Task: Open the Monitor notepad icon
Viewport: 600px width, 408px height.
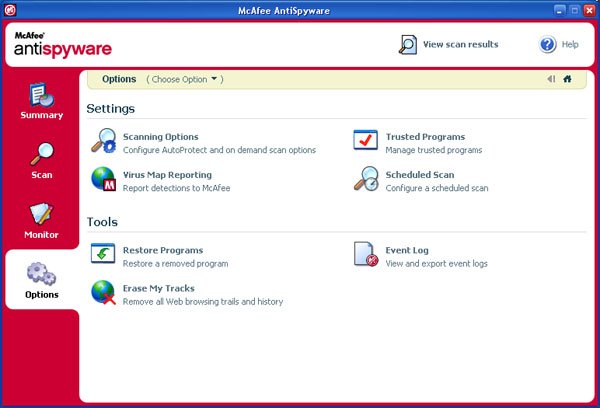Action: tap(41, 214)
